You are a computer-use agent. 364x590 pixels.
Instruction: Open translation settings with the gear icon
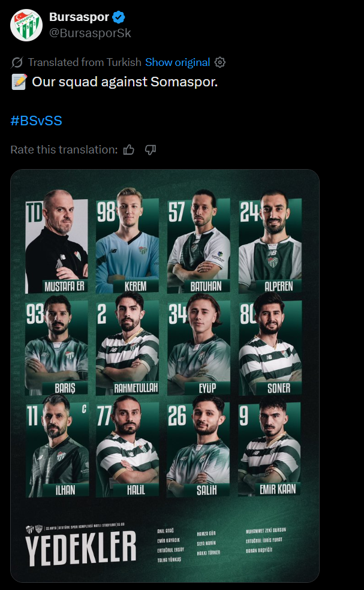click(219, 62)
